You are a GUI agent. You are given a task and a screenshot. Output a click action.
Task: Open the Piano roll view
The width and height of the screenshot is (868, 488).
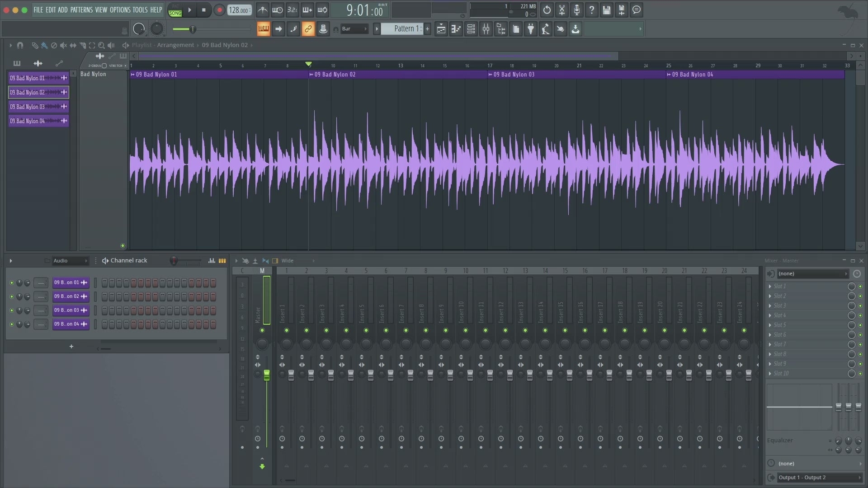[456, 29]
